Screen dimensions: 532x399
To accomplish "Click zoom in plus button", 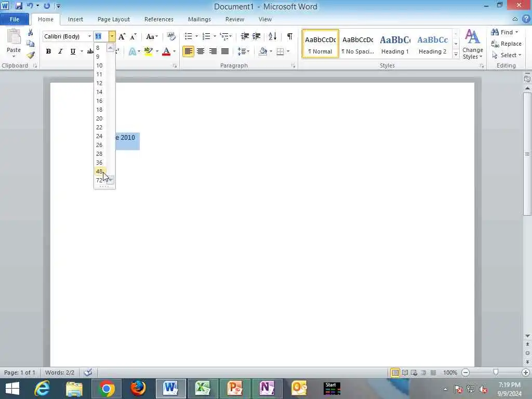I will (526, 373).
